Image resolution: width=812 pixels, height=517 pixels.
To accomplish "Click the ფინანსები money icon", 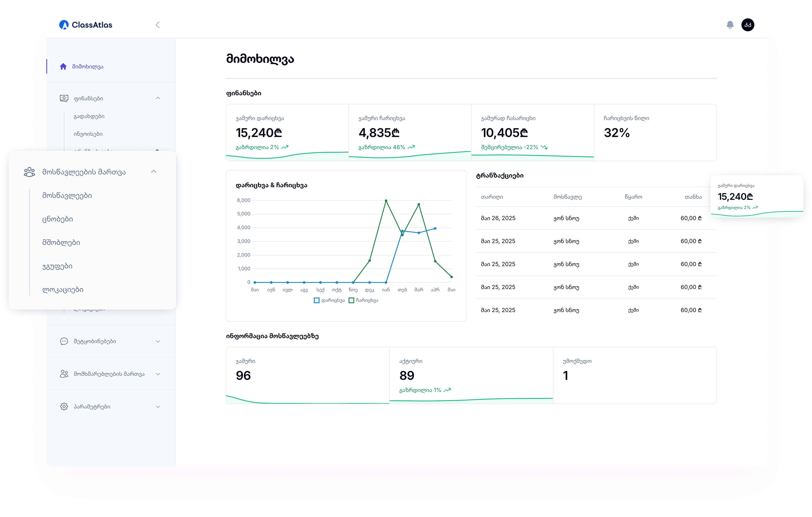I will (64, 98).
